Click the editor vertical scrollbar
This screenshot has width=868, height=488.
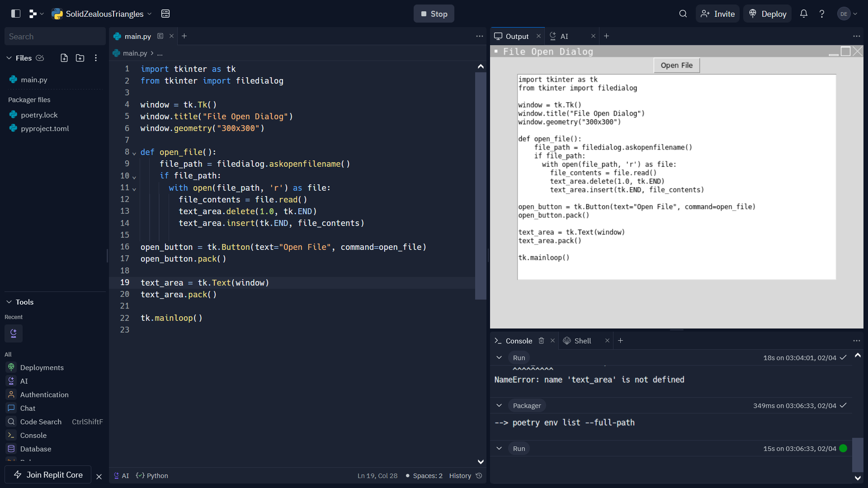[481, 185]
